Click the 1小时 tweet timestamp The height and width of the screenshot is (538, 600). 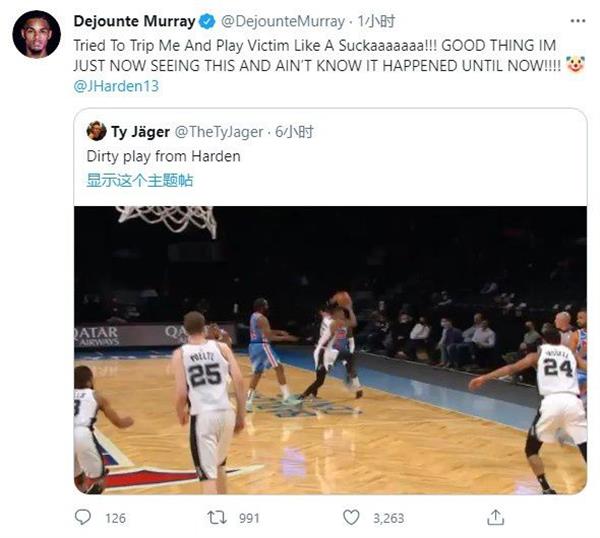(x=375, y=21)
